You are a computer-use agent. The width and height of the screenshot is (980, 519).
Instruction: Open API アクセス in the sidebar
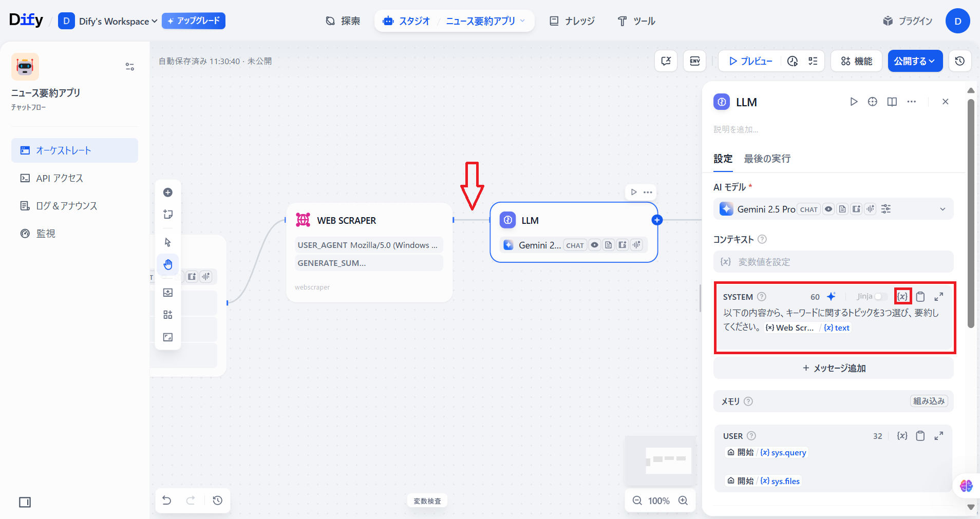pos(60,178)
